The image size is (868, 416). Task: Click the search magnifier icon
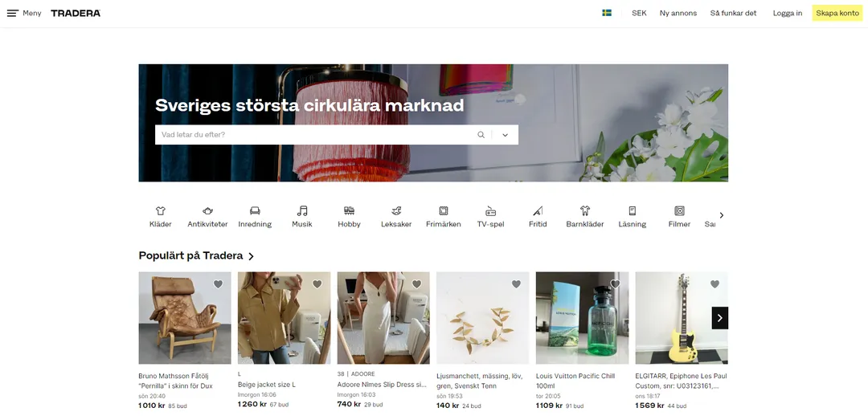click(x=481, y=134)
